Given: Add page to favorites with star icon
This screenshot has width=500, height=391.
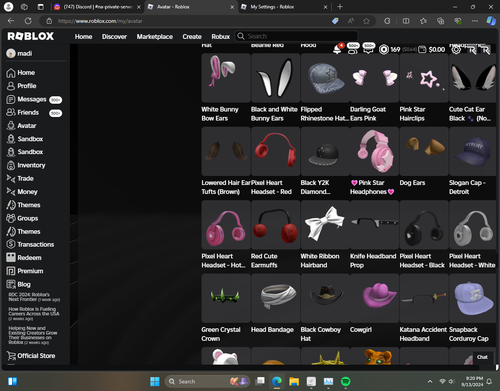Looking at the screenshot, I should [x=366, y=21].
